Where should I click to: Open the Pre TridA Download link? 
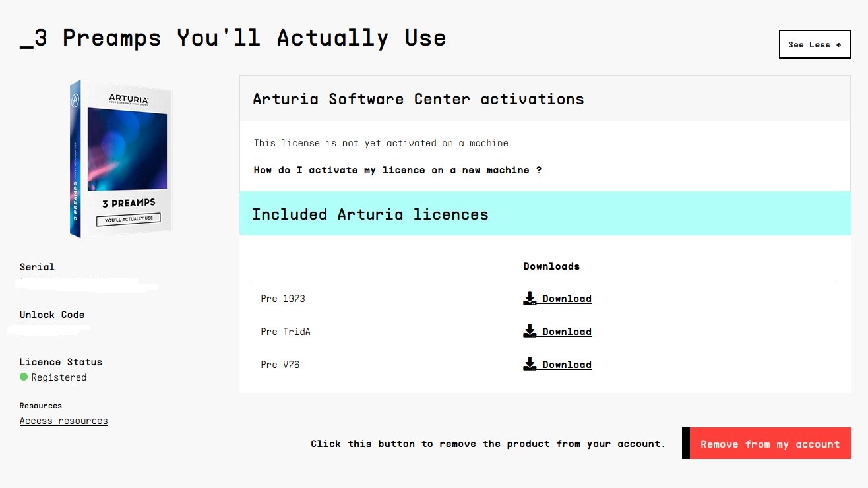click(567, 332)
